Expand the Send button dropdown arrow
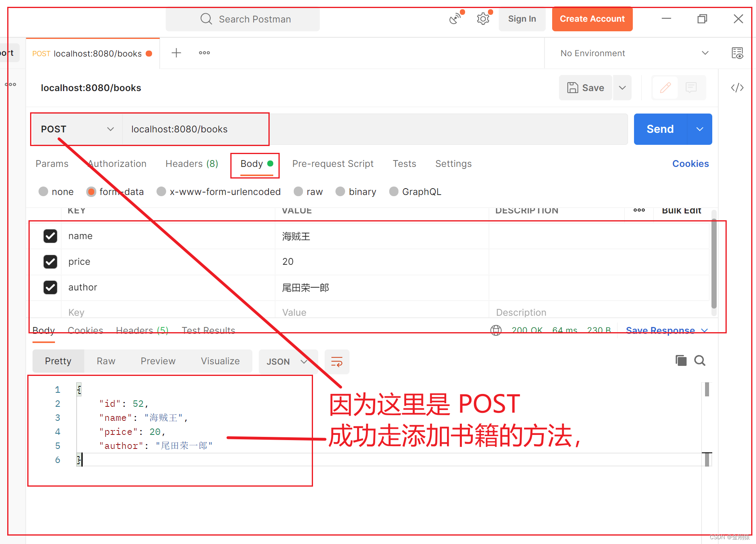 [700, 129]
